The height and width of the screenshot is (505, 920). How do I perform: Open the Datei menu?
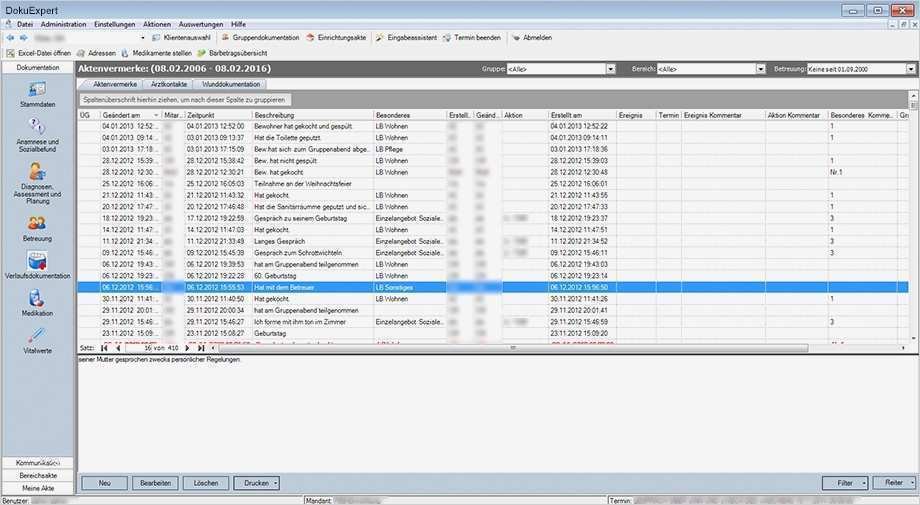pyautogui.click(x=25, y=24)
